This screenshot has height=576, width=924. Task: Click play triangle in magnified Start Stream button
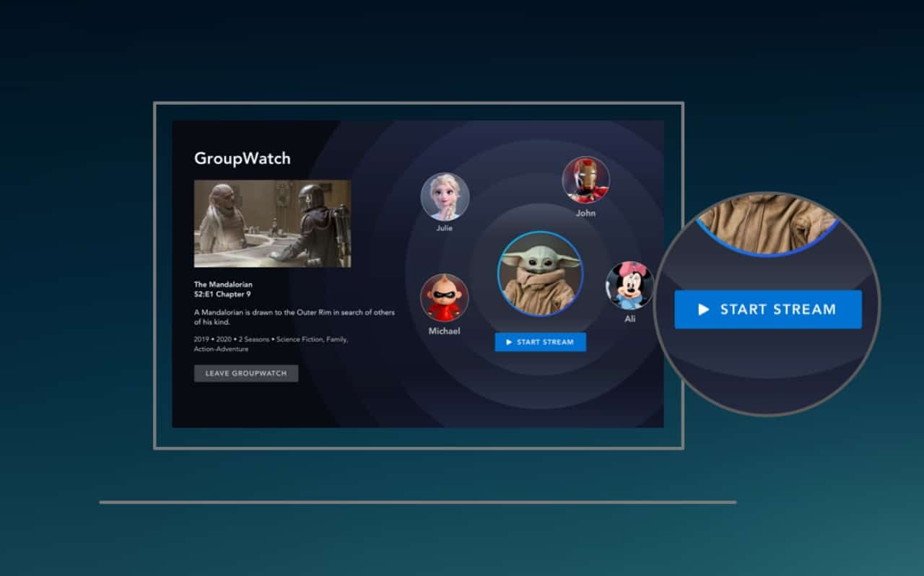[704, 310]
